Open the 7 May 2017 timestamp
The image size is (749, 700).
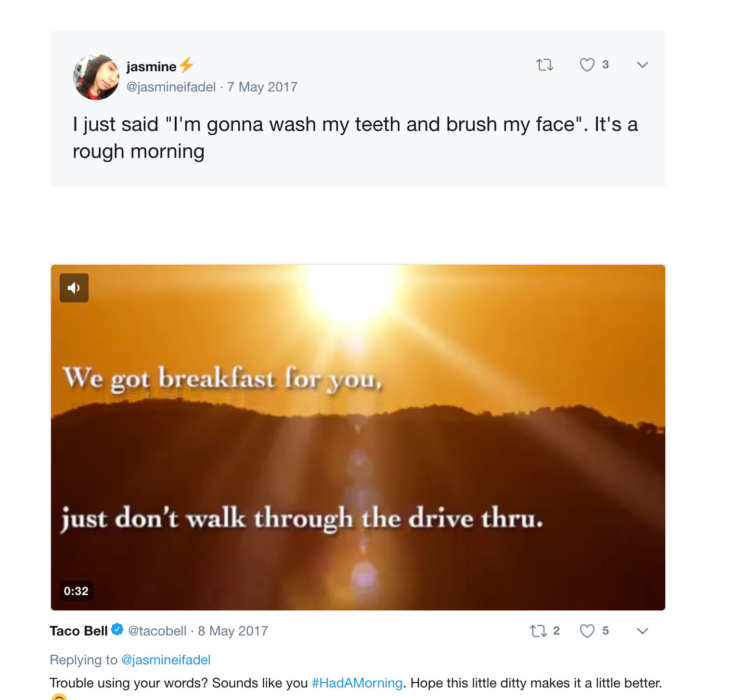(262, 87)
